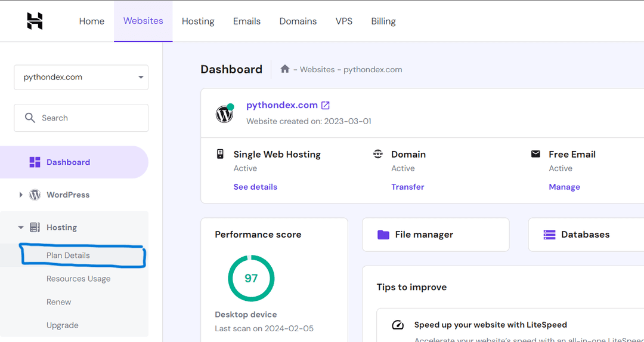
Task: Go to the Emails tab
Action: click(x=247, y=21)
